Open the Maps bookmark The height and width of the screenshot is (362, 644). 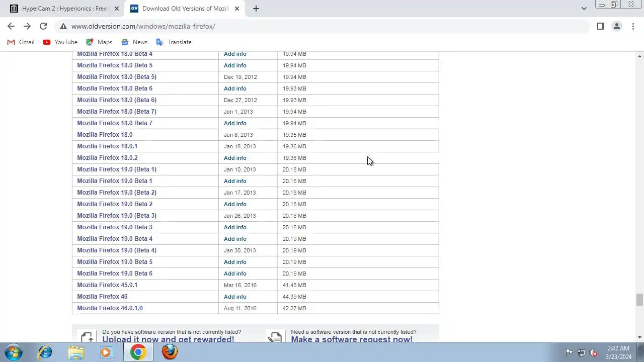click(x=99, y=42)
